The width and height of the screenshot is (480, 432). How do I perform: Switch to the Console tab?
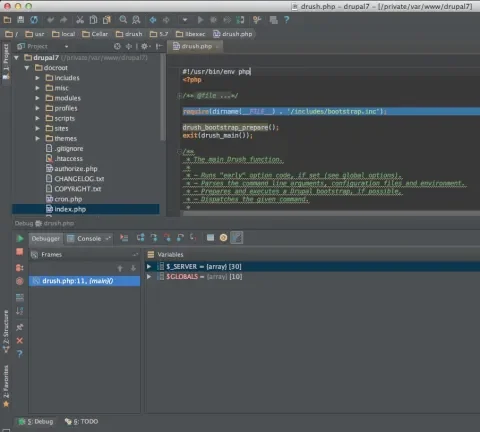pos(89,238)
